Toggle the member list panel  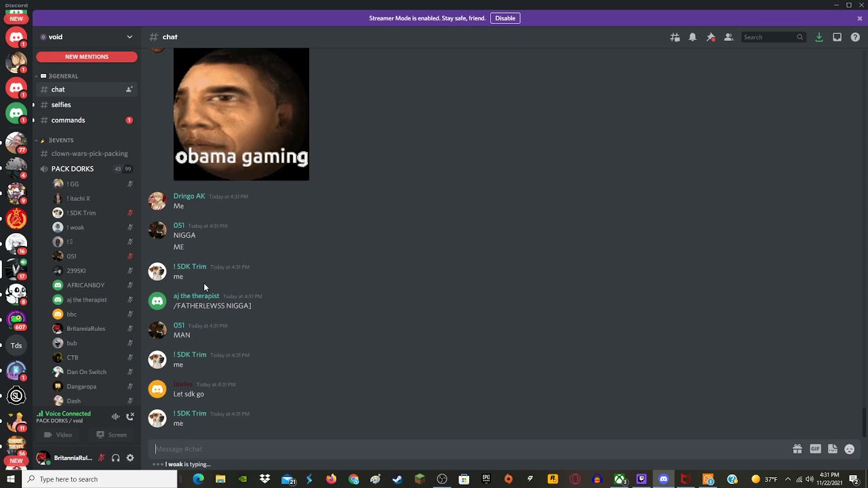point(728,37)
